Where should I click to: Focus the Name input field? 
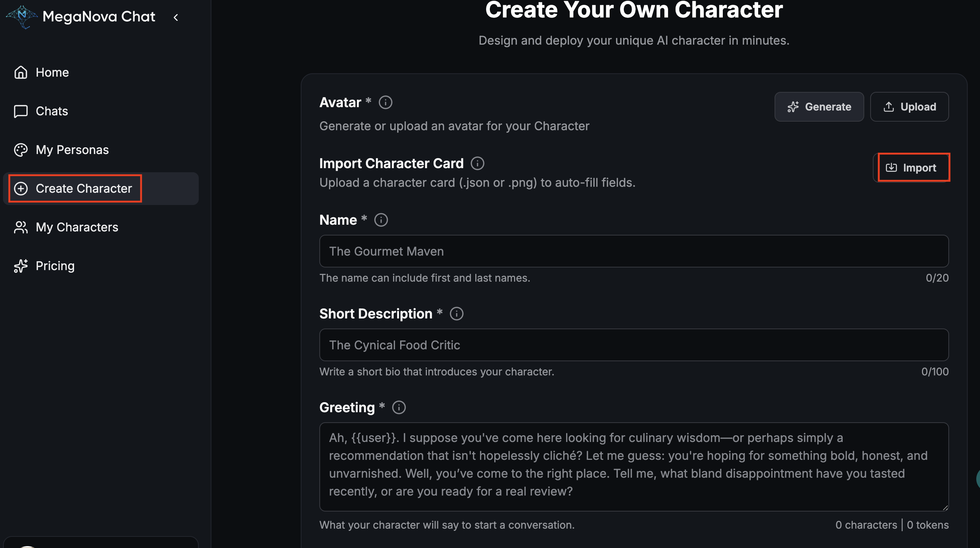(633, 251)
